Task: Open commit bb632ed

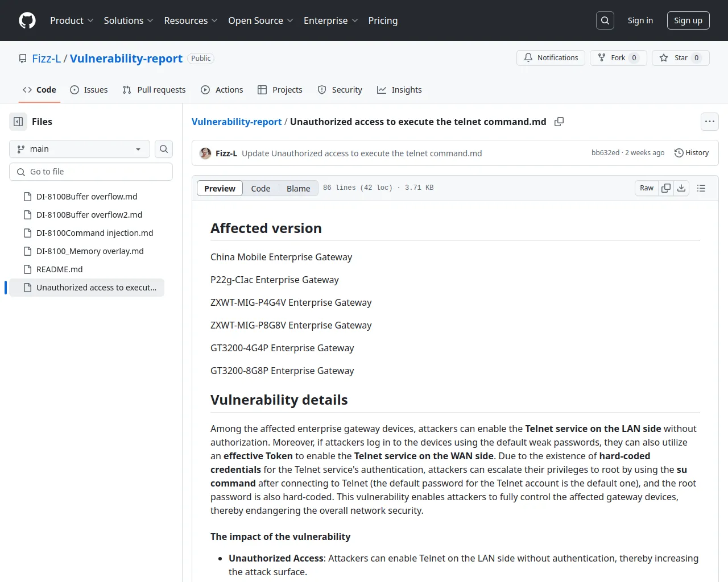Action: coord(605,153)
